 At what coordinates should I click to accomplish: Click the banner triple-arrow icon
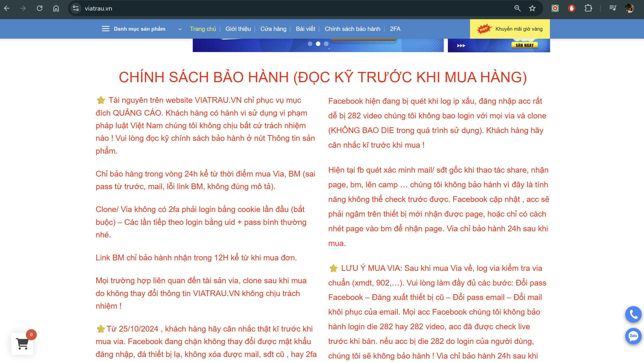(x=461, y=46)
